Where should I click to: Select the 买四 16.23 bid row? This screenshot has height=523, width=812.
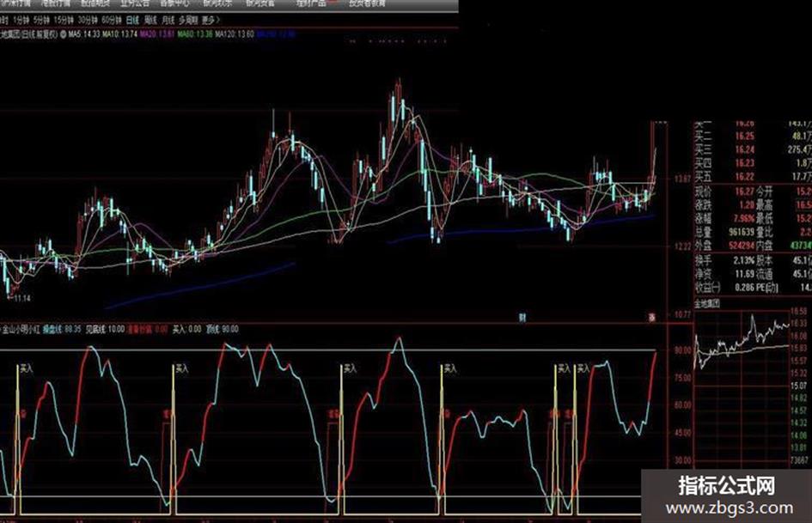click(x=753, y=163)
